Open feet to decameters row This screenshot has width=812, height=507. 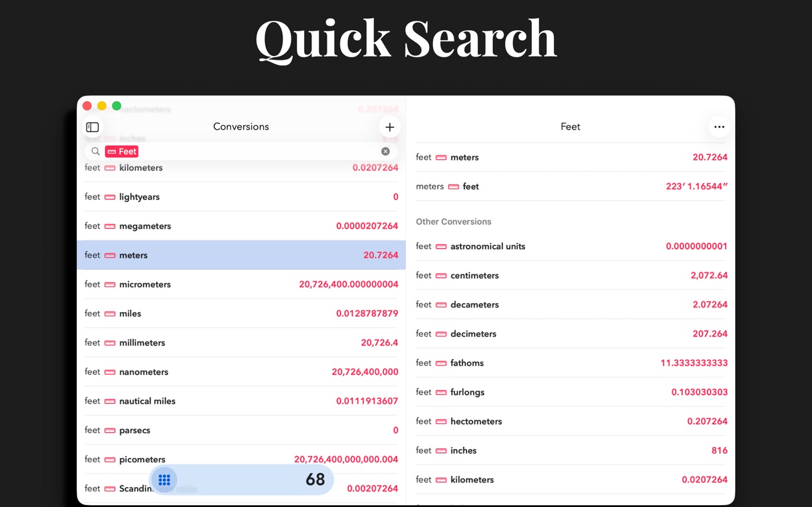pyautogui.click(x=572, y=304)
